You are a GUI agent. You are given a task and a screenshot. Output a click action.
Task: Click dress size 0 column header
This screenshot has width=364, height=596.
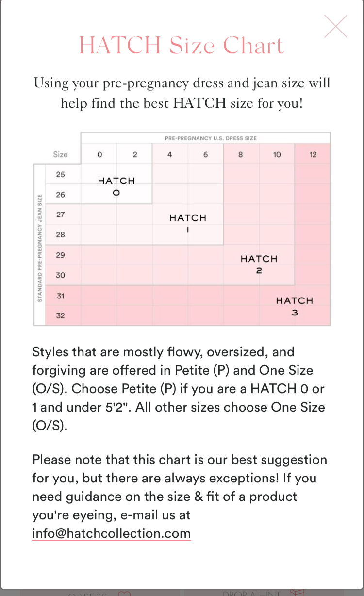tap(99, 155)
